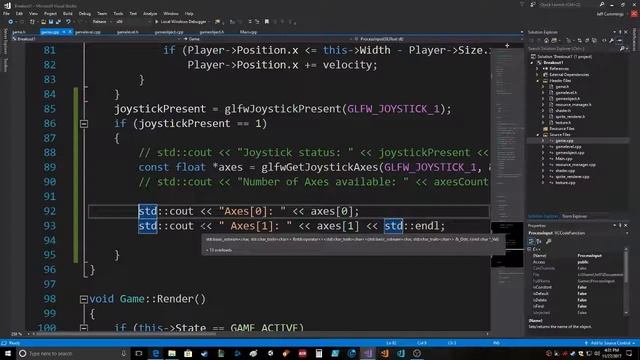Open the Calculator icon on taskbar

pos(319,353)
